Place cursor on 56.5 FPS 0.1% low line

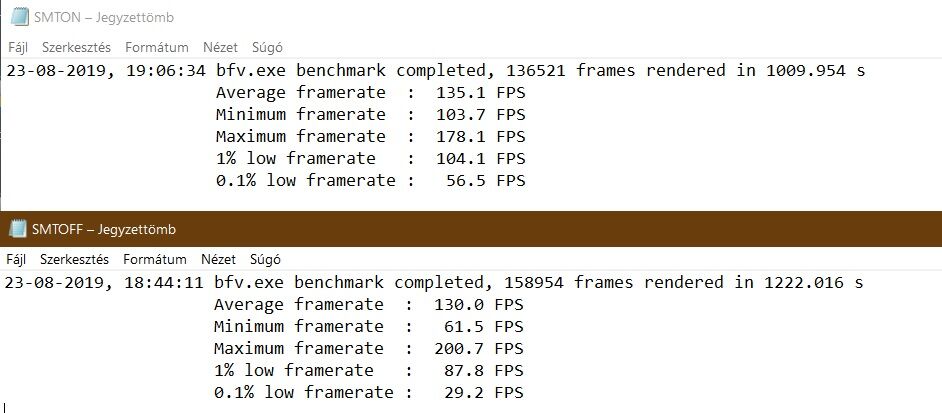(371, 180)
